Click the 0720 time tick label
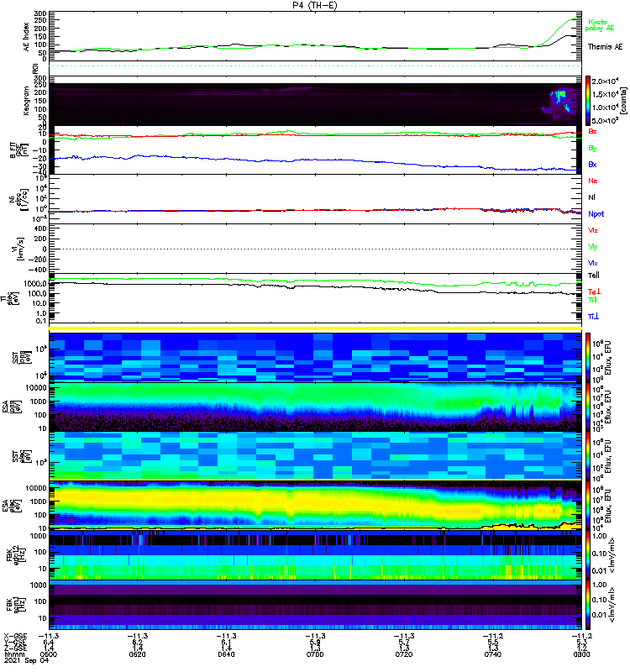This screenshot has height=672, width=630. point(404,654)
